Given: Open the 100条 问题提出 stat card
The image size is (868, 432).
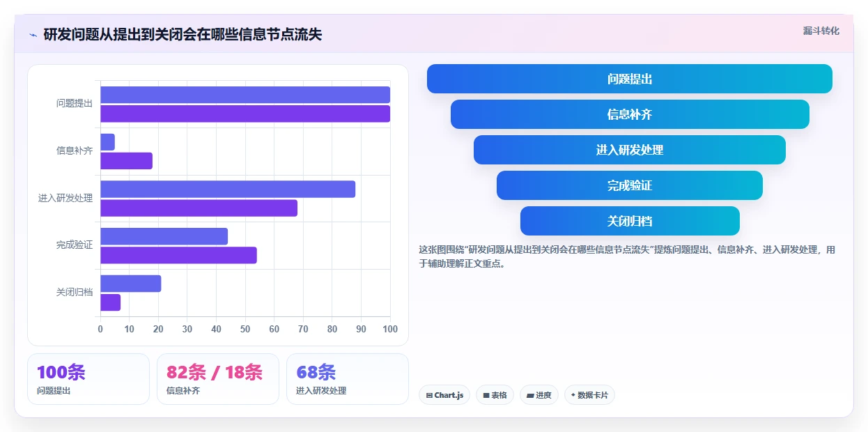Looking at the screenshot, I should pyautogui.click(x=88, y=379).
